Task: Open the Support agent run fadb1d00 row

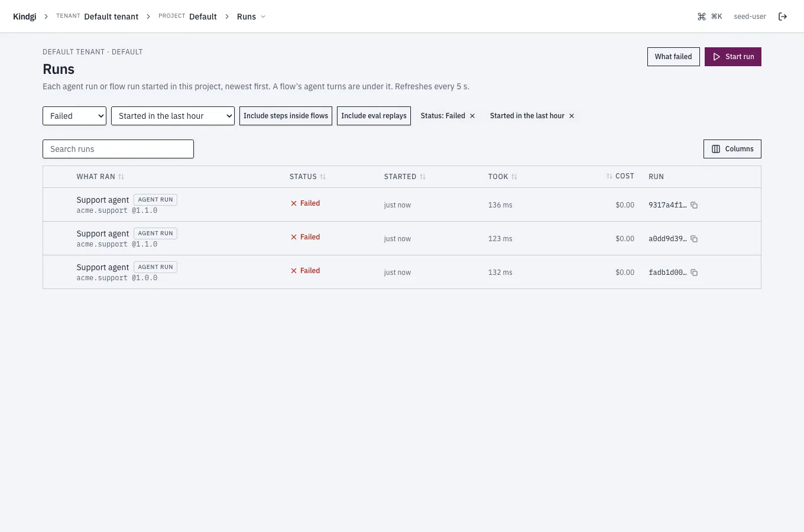Action: point(402,272)
